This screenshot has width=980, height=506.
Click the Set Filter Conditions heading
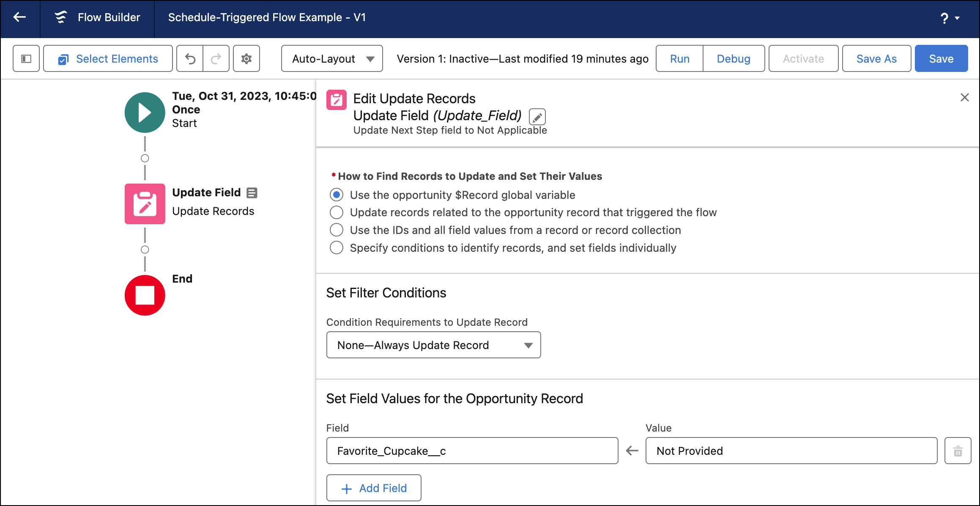pos(386,293)
